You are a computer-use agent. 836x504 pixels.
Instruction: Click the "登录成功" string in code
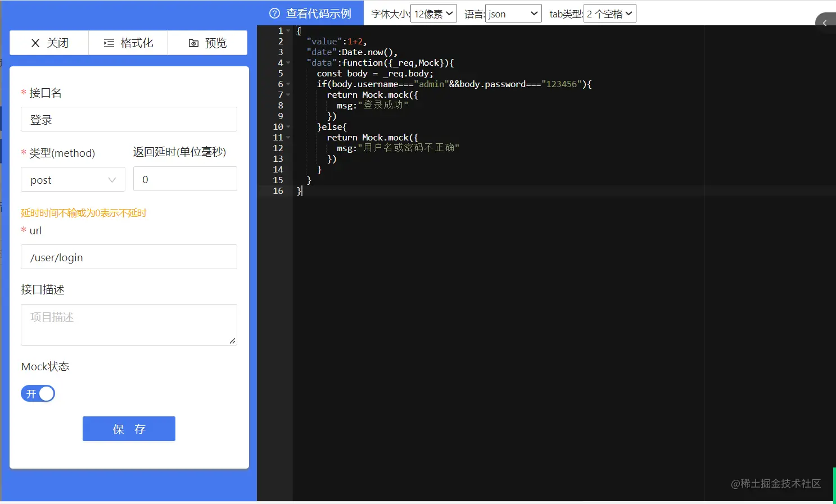pos(383,105)
